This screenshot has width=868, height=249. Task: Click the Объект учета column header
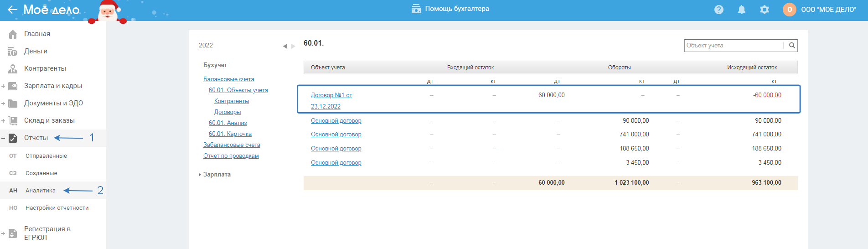[x=328, y=67]
